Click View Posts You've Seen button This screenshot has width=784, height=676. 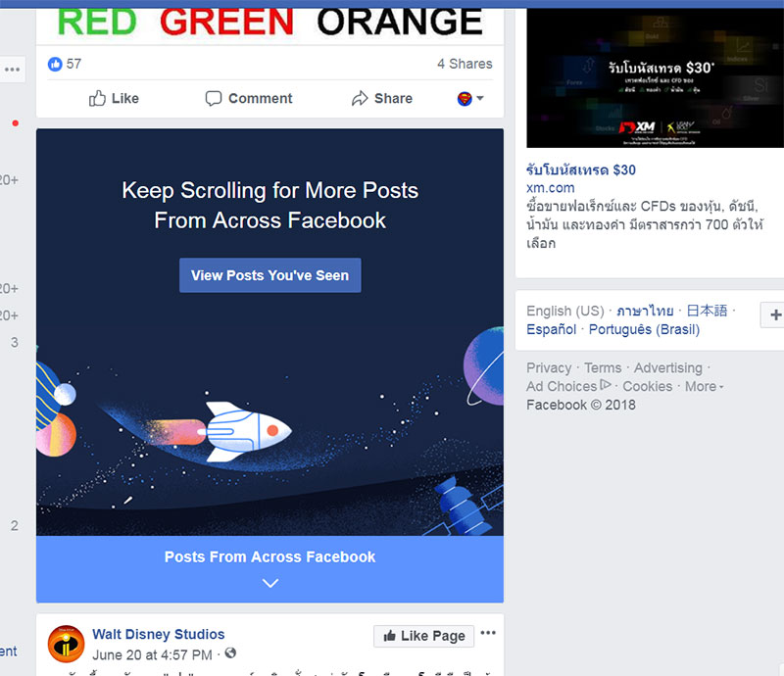(270, 275)
